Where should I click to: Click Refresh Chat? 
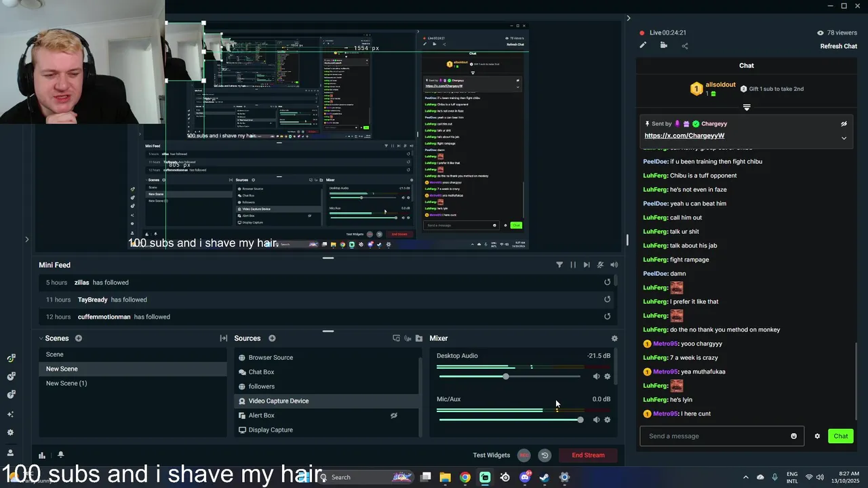pyautogui.click(x=839, y=46)
